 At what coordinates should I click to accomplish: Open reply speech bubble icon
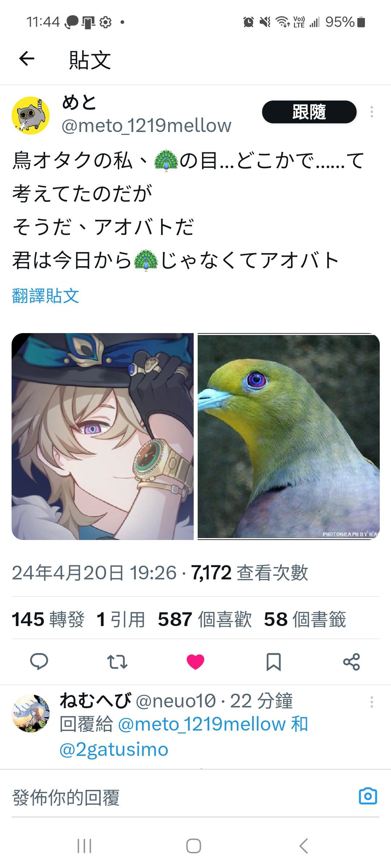click(39, 662)
